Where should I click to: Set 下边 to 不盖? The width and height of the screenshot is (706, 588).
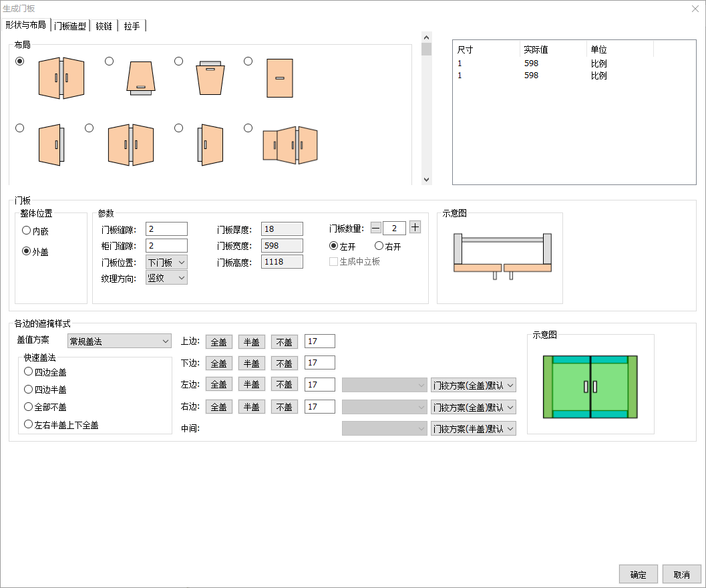click(284, 363)
